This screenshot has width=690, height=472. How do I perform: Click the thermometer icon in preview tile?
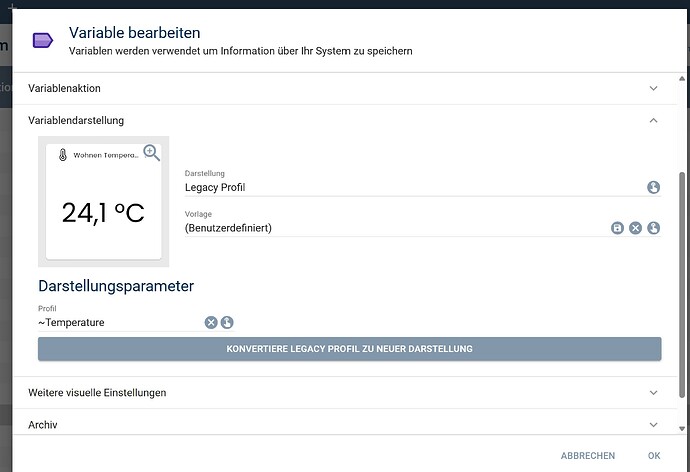[63, 155]
